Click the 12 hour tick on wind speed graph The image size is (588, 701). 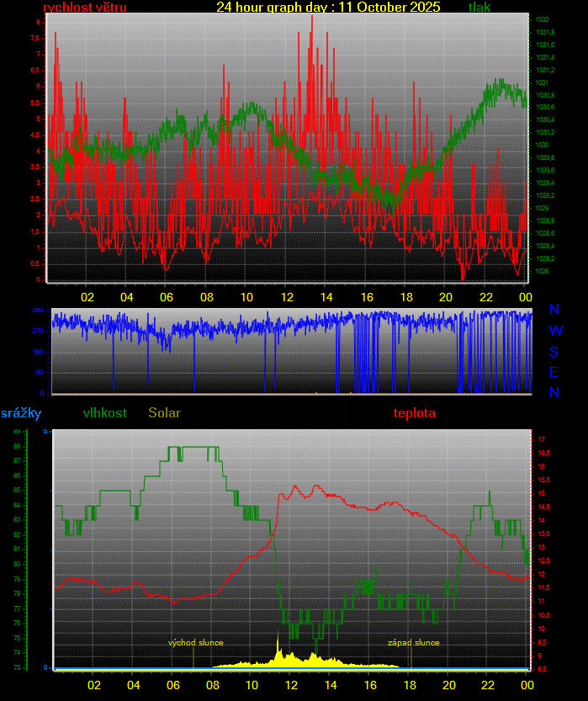287,297
